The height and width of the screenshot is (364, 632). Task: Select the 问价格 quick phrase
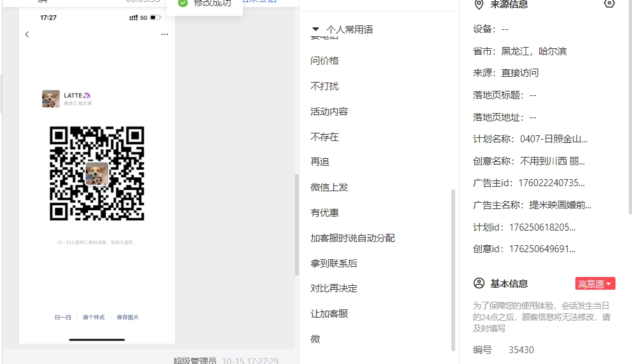[x=324, y=61]
